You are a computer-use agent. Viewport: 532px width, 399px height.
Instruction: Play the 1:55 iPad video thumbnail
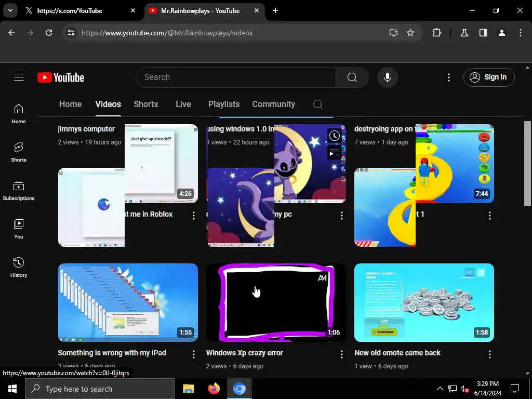(x=128, y=303)
